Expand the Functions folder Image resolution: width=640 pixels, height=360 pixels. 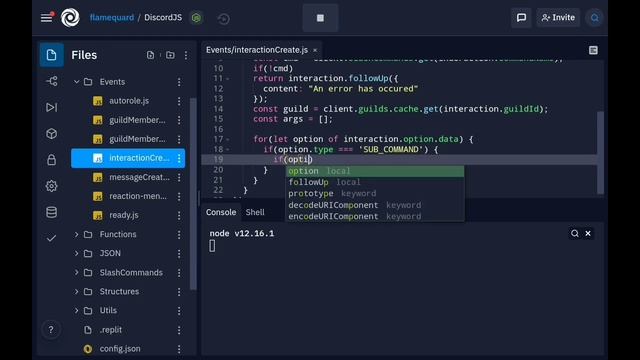pyautogui.click(x=76, y=234)
